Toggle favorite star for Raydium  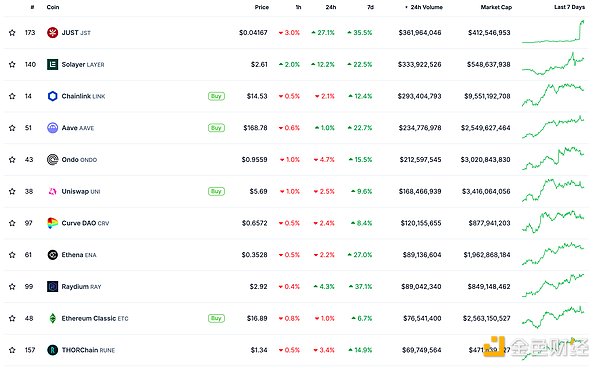pyautogui.click(x=12, y=287)
